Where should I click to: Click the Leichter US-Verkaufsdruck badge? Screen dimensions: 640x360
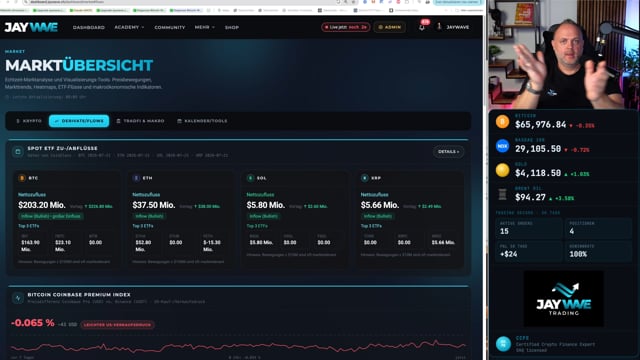[118, 325]
